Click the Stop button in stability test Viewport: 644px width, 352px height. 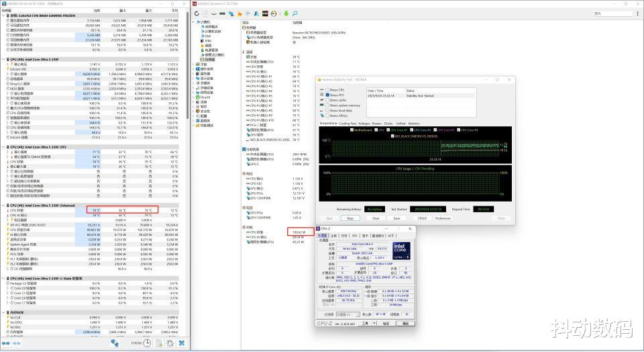point(350,218)
